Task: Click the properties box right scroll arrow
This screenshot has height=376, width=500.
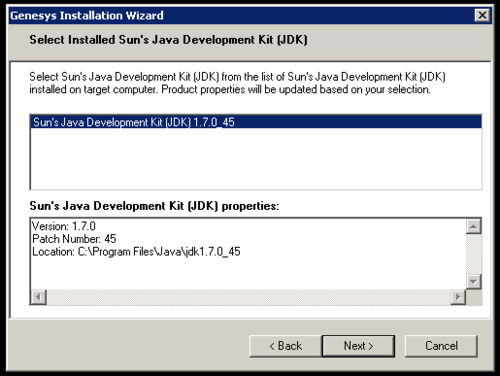Action: click(458, 297)
